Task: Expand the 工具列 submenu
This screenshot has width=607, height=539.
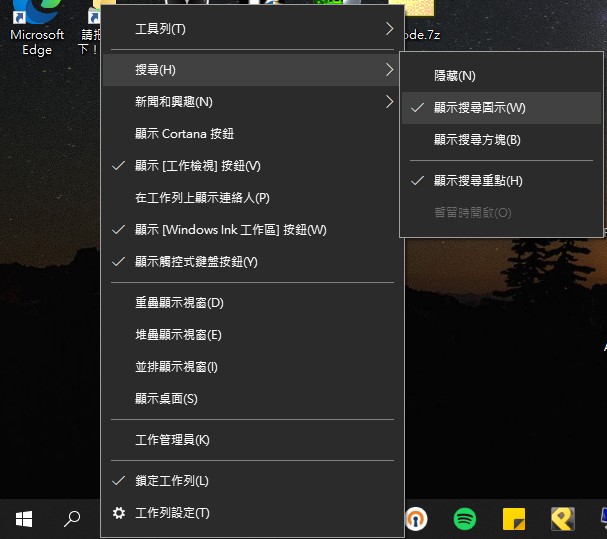Action: pos(389,29)
